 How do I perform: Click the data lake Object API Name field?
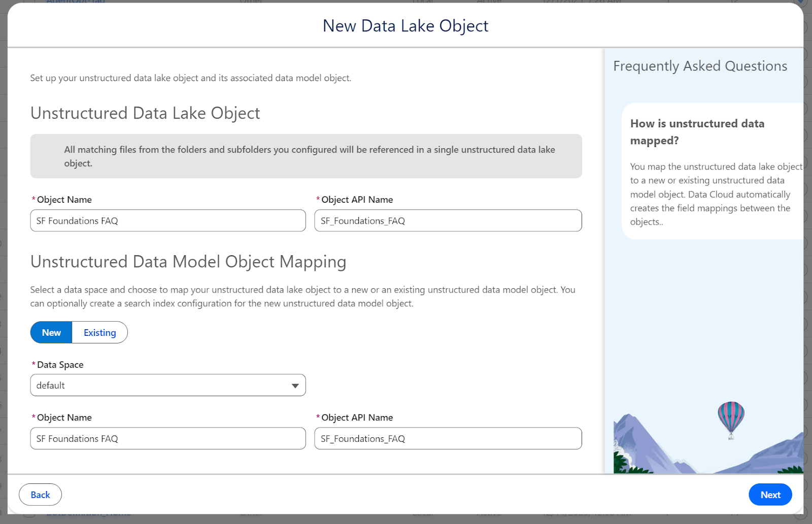(448, 221)
